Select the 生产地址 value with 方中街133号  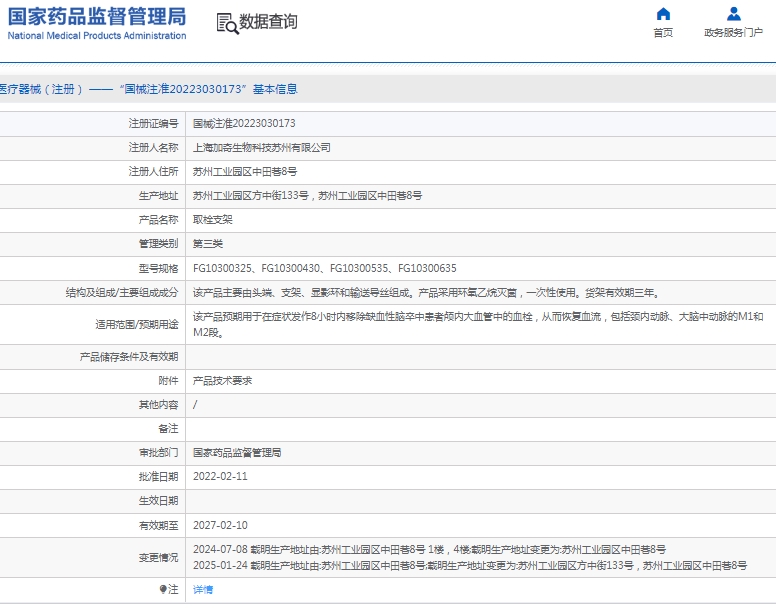(307, 195)
